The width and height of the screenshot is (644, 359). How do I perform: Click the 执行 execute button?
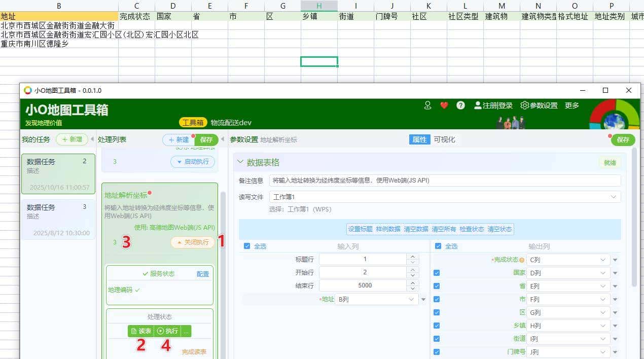coord(167,331)
